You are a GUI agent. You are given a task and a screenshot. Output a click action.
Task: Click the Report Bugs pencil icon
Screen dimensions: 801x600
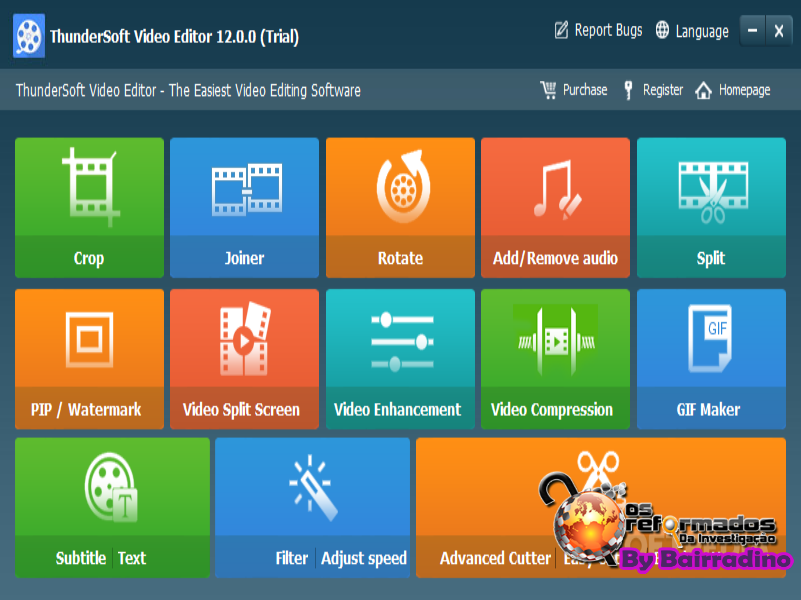pyautogui.click(x=561, y=30)
